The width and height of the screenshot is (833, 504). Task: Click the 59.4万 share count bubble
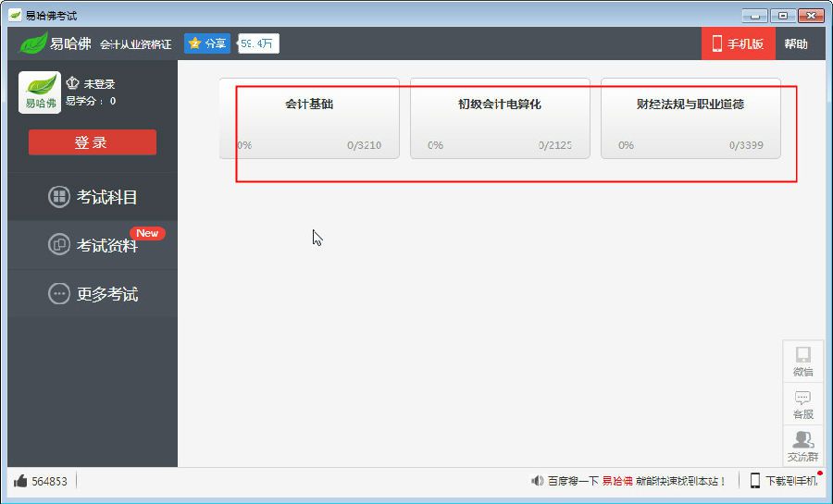point(258,43)
